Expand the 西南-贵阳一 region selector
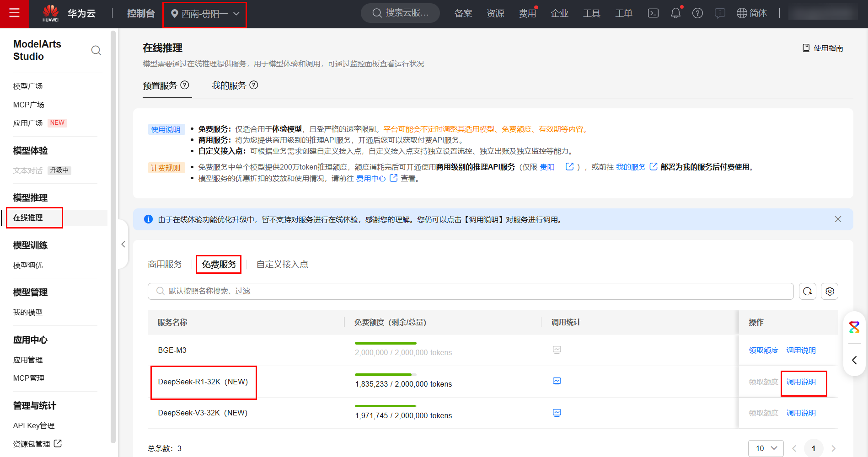868x457 pixels. (205, 14)
